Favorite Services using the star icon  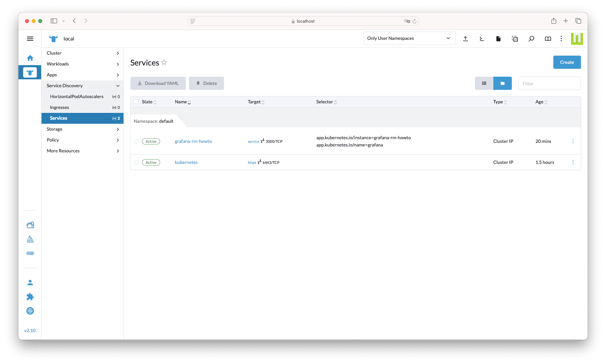coord(164,62)
